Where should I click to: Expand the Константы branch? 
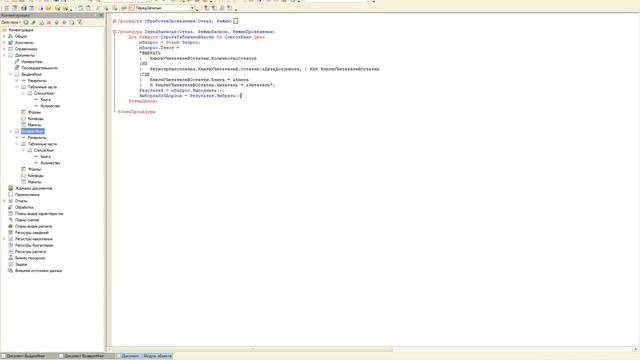click(4, 42)
